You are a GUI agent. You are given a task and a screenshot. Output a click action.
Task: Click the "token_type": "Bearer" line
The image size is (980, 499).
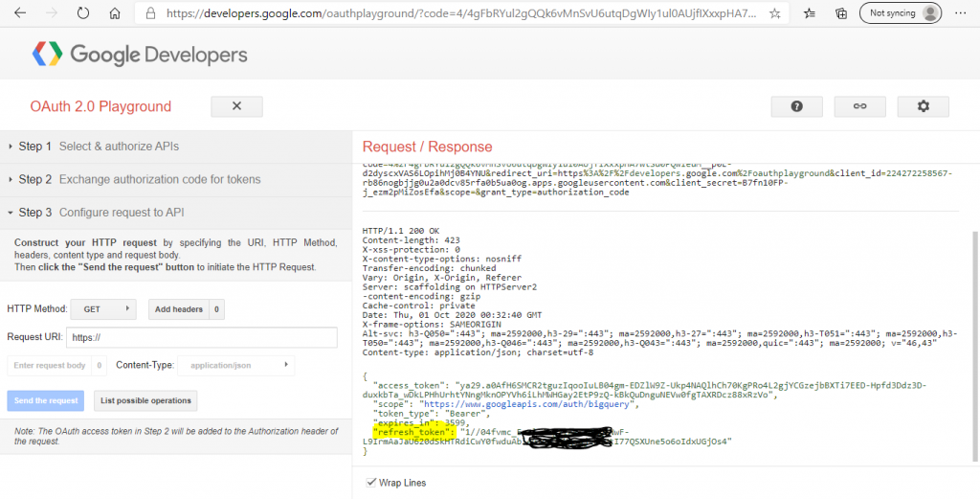[x=430, y=414]
